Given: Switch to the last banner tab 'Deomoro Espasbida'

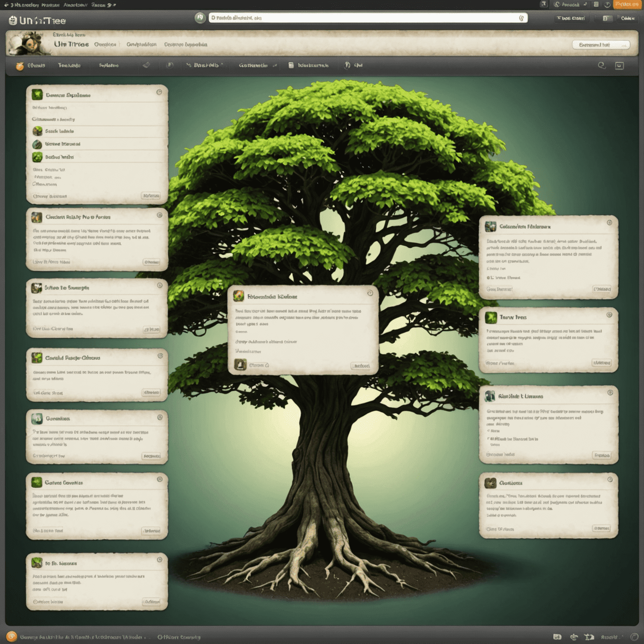Looking at the screenshot, I should 186,44.
